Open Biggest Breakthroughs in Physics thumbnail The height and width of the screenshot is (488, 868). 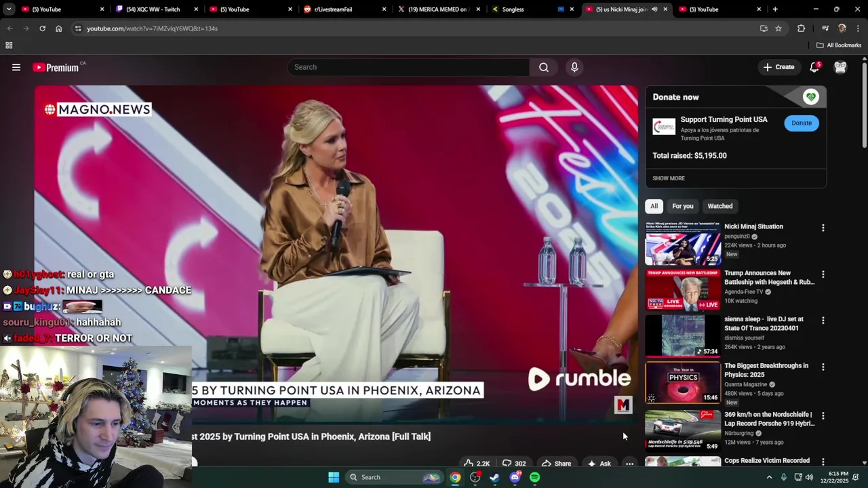[683, 382]
